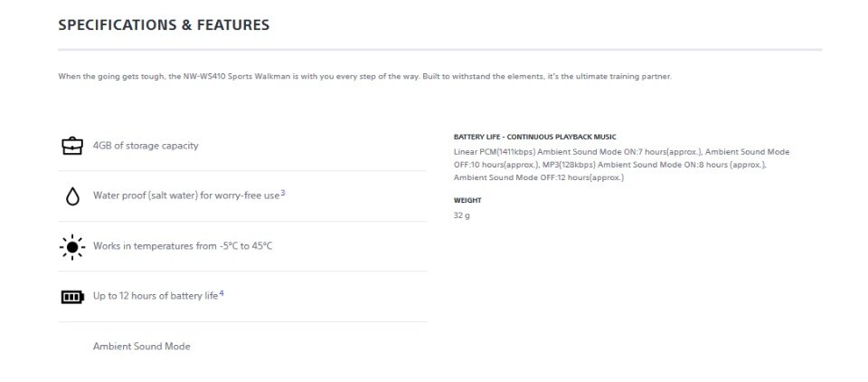Screen dimensions: 868x382
Task: Click the battery life icon
Action: click(72, 297)
